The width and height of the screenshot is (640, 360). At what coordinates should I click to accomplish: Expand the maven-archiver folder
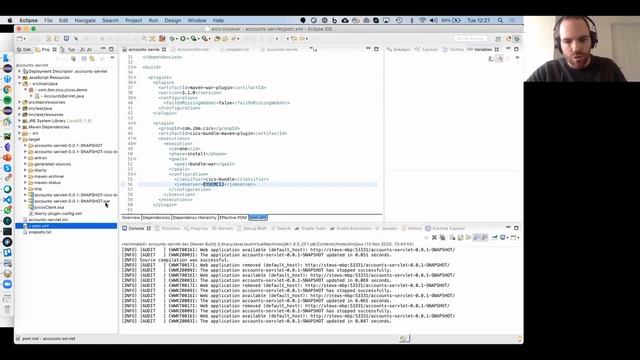click(x=25, y=176)
